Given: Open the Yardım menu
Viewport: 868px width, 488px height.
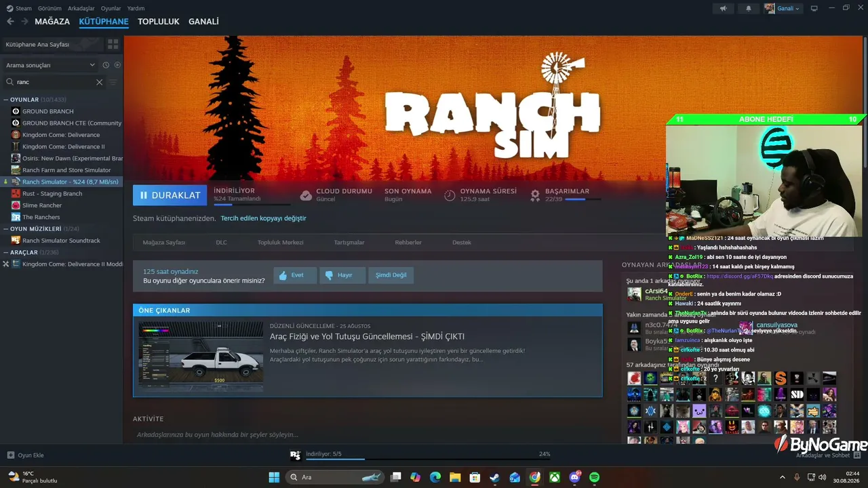Looking at the screenshot, I should click(x=136, y=8).
